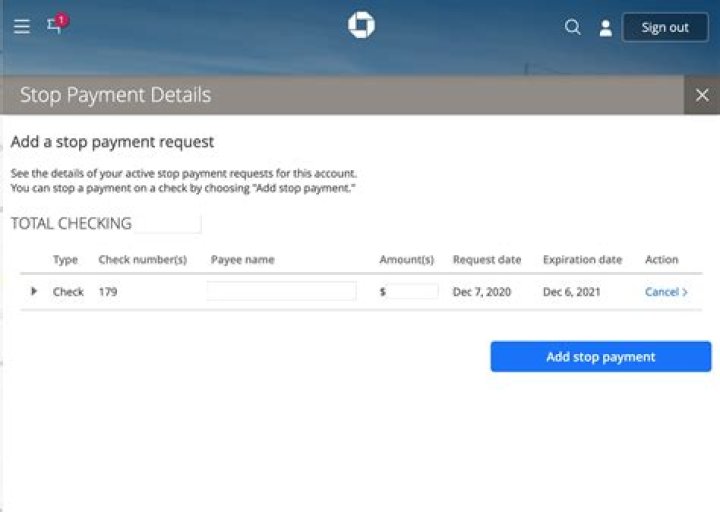Click the redacted Payee name field

tap(281, 291)
